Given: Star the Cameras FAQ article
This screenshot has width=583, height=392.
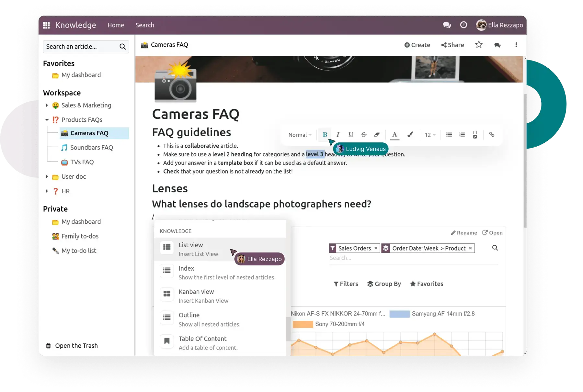Looking at the screenshot, I should (479, 45).
